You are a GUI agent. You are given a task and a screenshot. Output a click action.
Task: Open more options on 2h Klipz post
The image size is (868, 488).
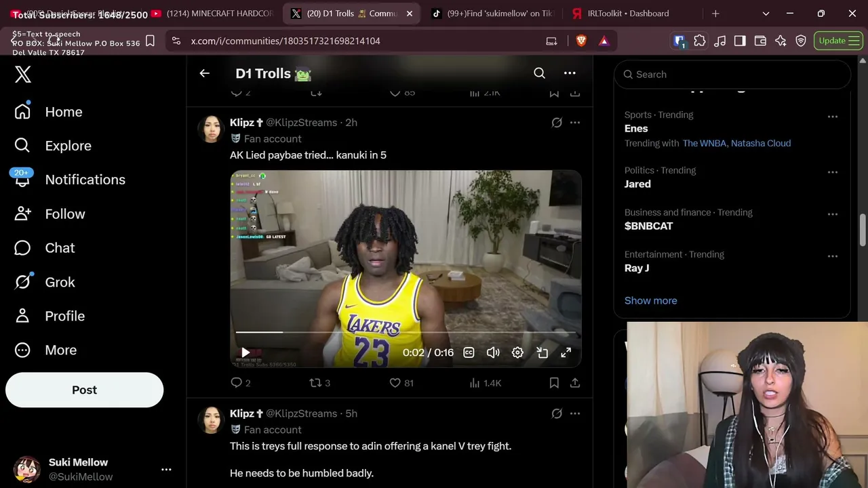point(575,123)
